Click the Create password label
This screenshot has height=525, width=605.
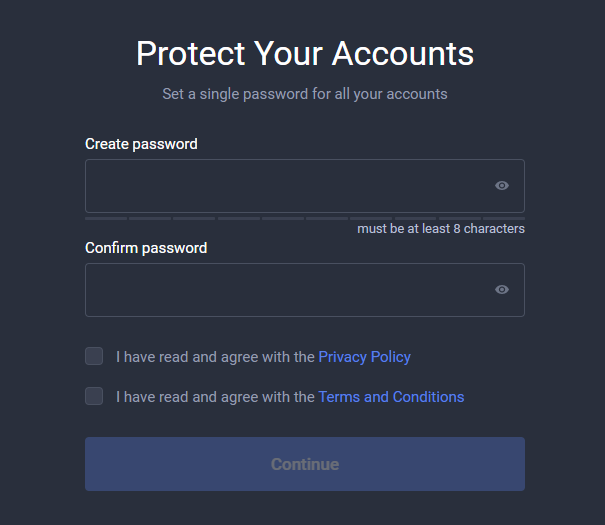point(141,144)
